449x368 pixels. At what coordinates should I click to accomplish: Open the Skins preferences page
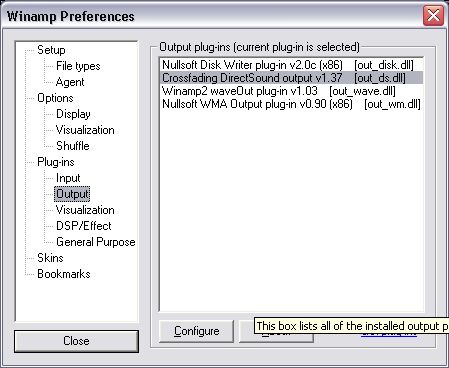[50, 258]
